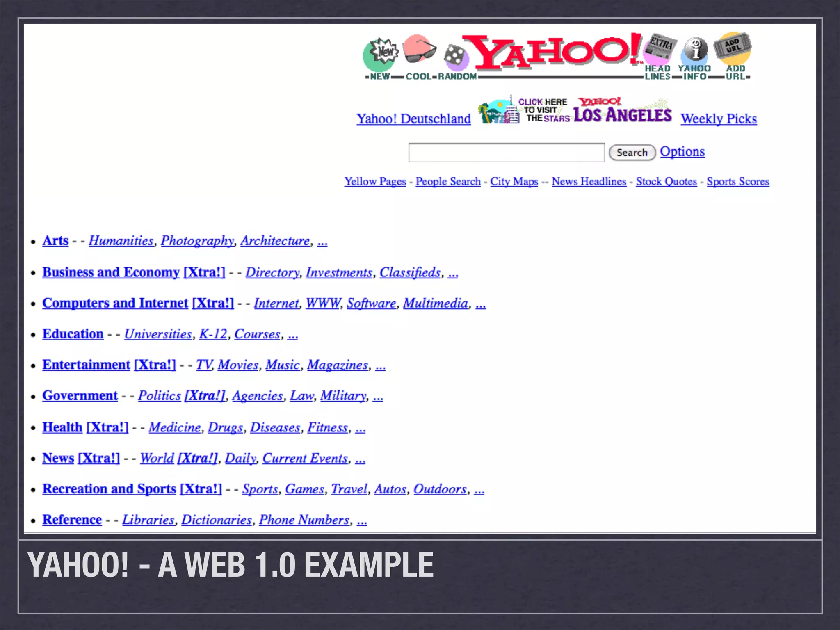The image size is (840, 630).
Task: Click the Yahoo Info icon
Action: click(694, 51)
